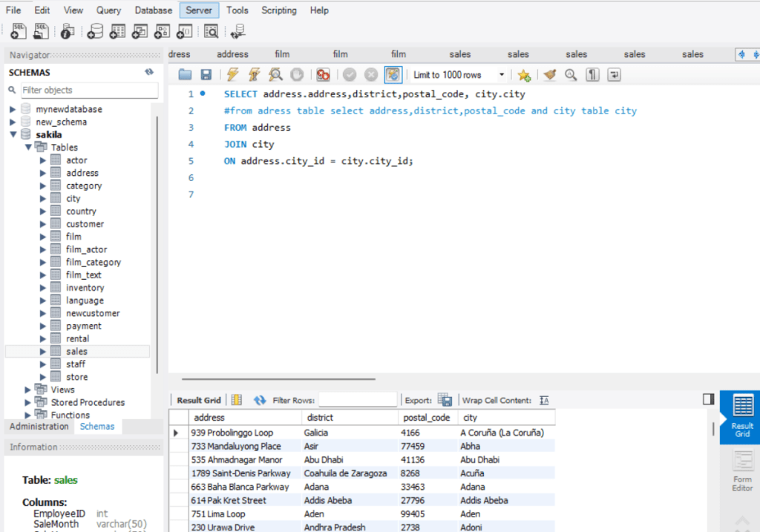Open a SQL script file via folder icon
Image resolution: width=760 pixels, height=532 pixels.
185,75
